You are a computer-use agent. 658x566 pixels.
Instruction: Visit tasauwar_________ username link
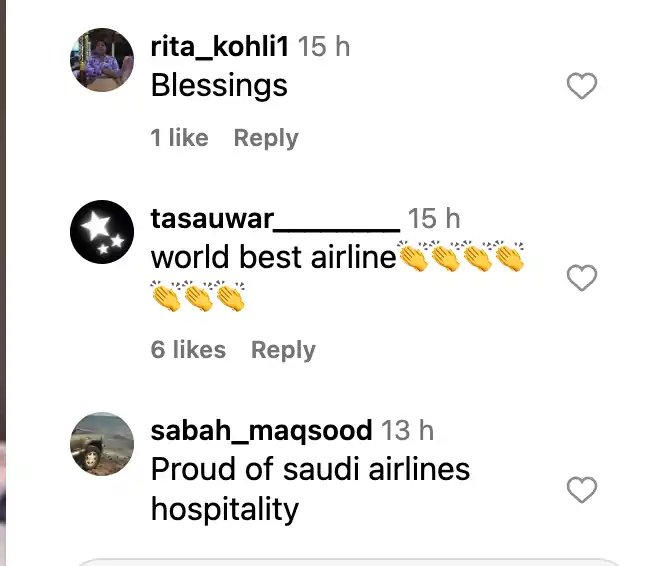click(x=275, y=219)
